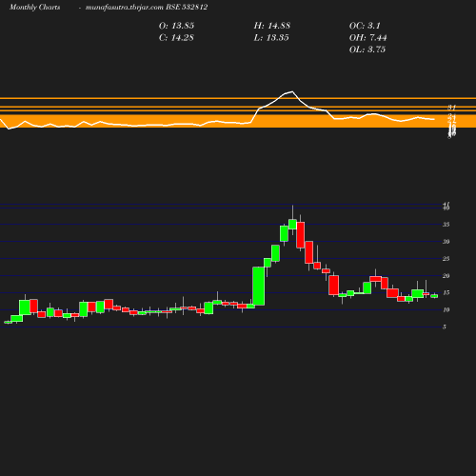Image resolution: width=476 pixels, height=476 pixels.
Task: Click the price axis label 30
Action: [x=446, y=242]
